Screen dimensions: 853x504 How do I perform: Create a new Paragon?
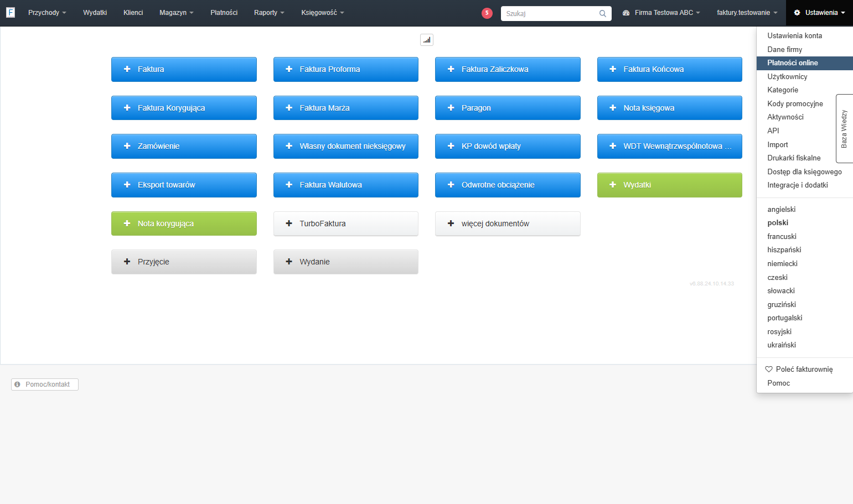(508, 108)
